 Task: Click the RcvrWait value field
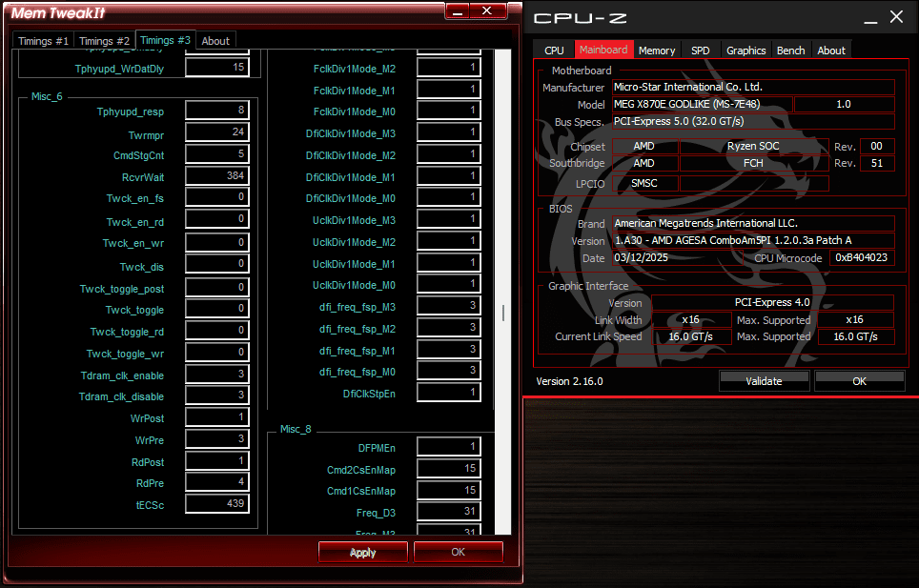point(216,175)
